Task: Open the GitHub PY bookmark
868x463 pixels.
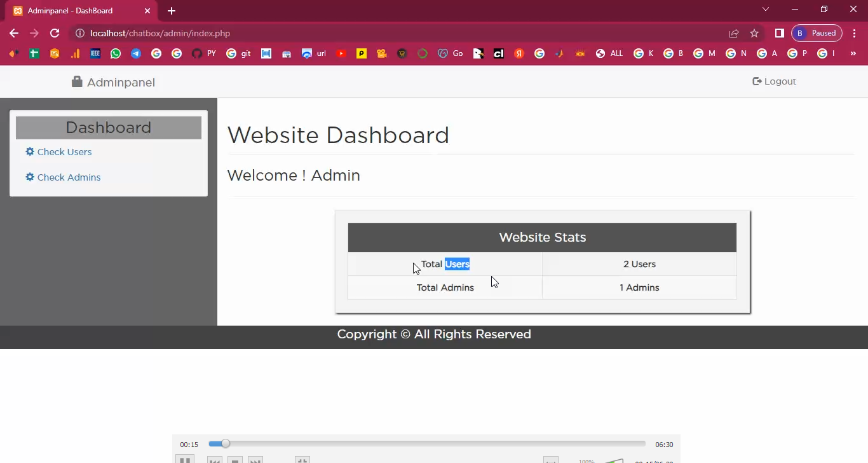Action: (x=204, y=54)
